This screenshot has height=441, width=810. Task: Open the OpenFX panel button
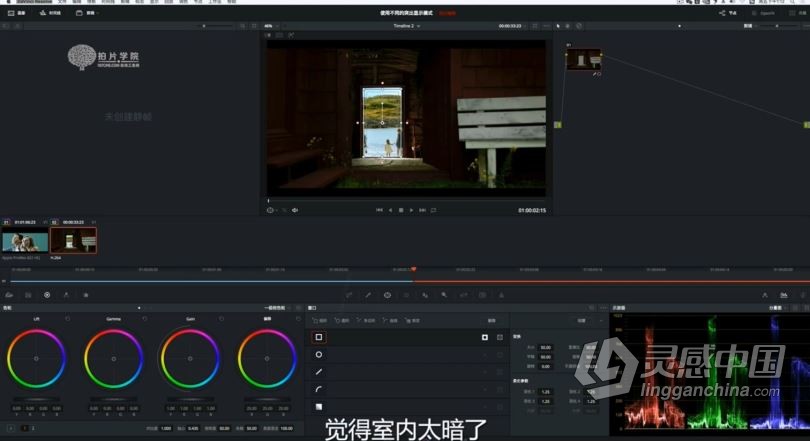click(x=763, y=13)
